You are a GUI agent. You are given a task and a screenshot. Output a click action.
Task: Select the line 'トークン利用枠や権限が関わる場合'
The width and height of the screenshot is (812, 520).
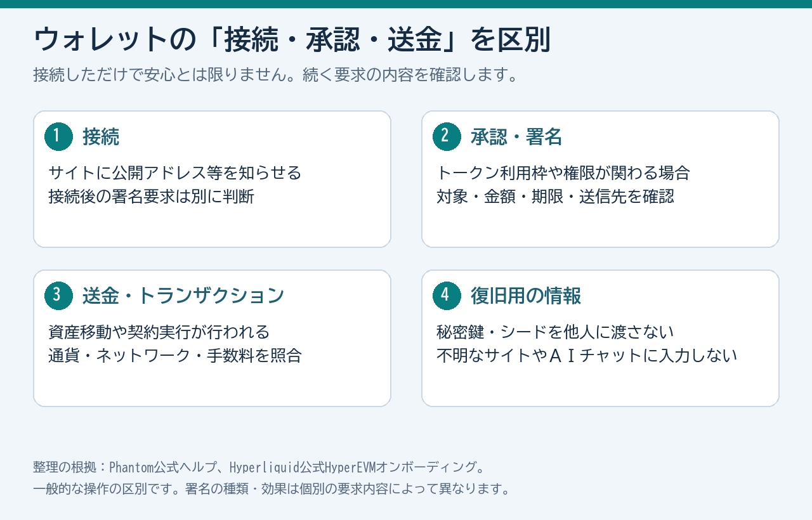point(563,172)
